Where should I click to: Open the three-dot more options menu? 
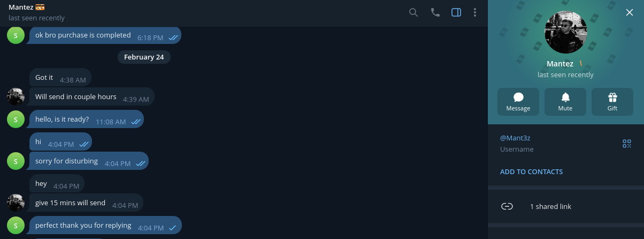tap(475, 12)
